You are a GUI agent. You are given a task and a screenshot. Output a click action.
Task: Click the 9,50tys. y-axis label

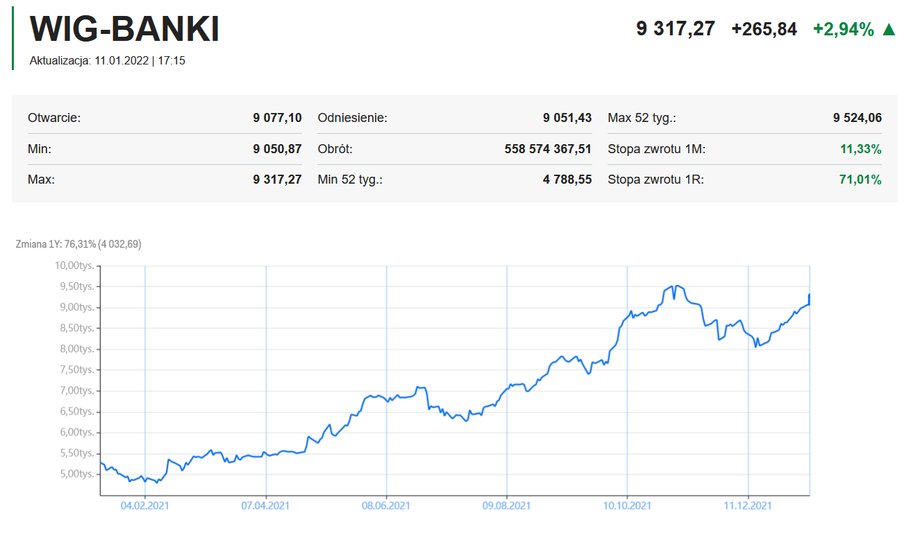coord(76,286)
